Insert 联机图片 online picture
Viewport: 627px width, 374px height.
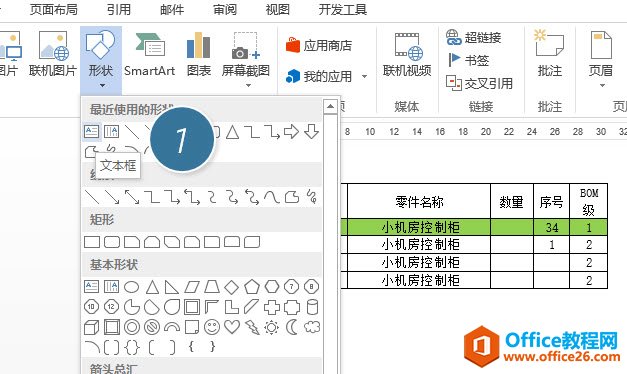pos(53,54)
